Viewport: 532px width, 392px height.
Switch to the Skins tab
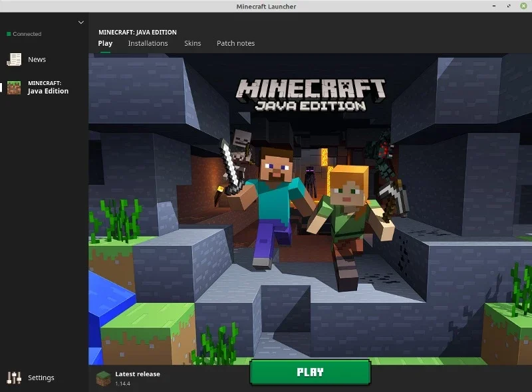coord(192,43)
